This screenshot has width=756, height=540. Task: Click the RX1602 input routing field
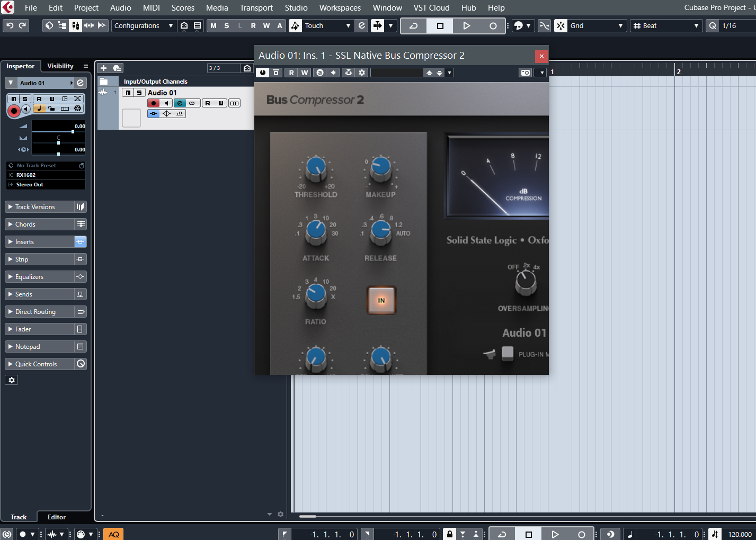[46, 175]
